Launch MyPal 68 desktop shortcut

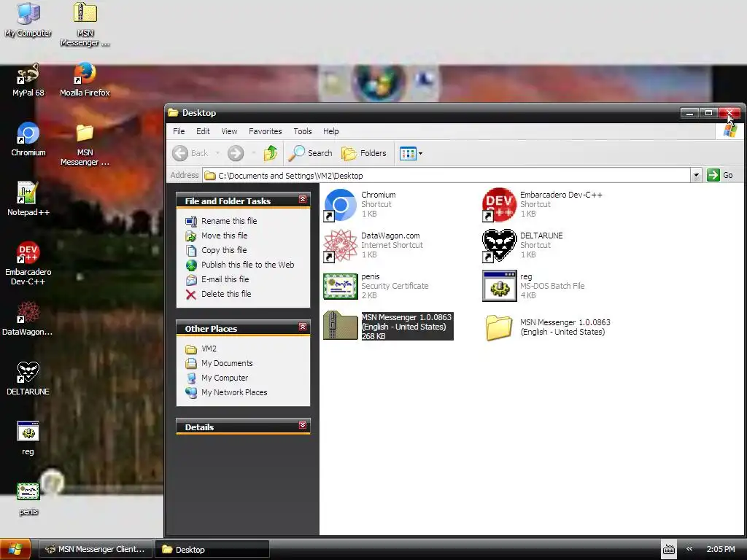click(x=28, y=79)
